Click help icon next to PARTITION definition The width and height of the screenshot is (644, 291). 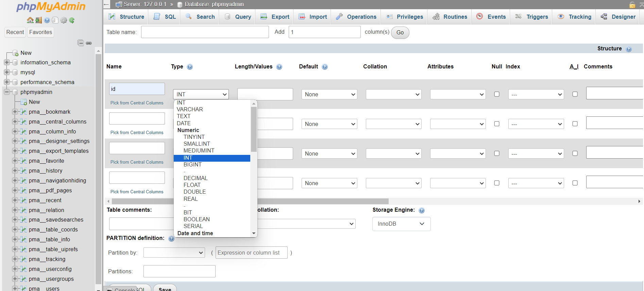point(171,239)
